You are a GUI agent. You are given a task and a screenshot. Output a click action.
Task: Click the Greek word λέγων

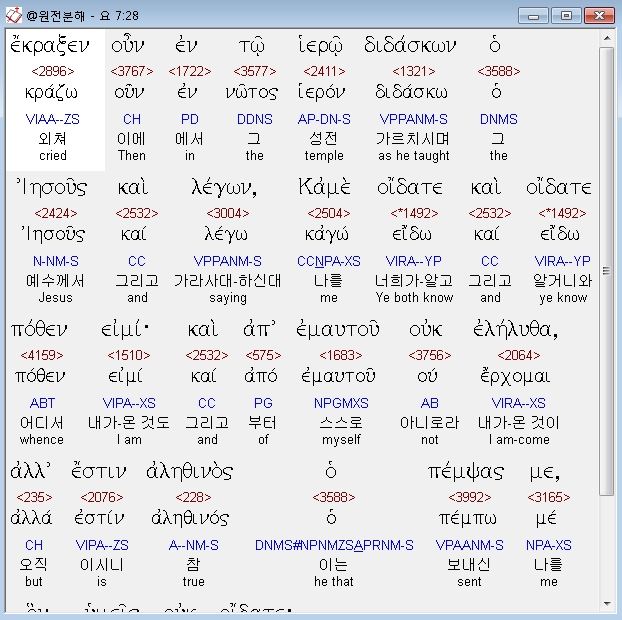click(x=224, y=187)
